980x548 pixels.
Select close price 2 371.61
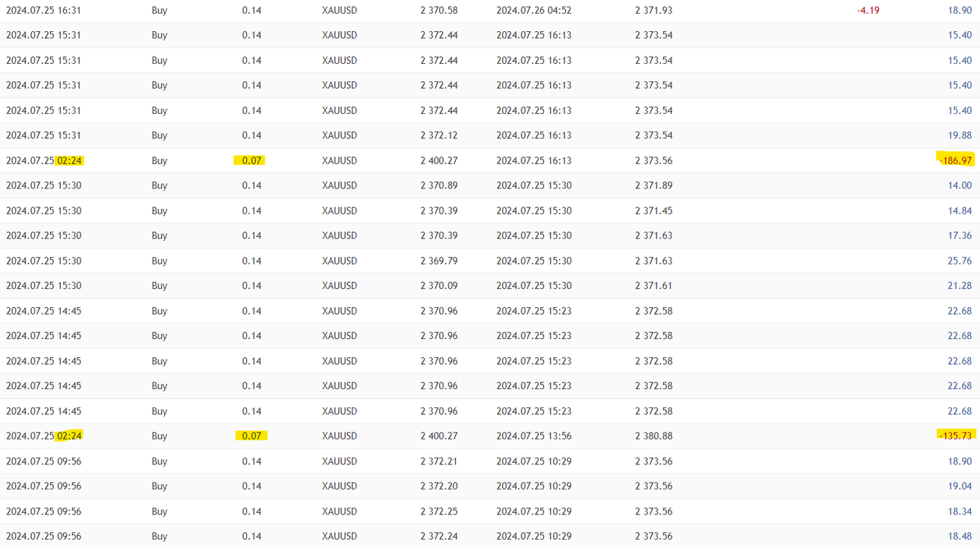654,286
